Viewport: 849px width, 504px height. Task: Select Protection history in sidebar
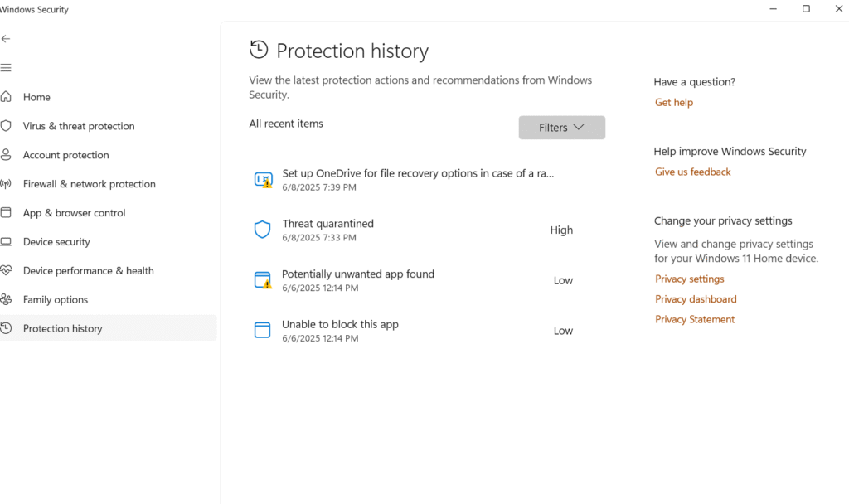tap(109, 328)
